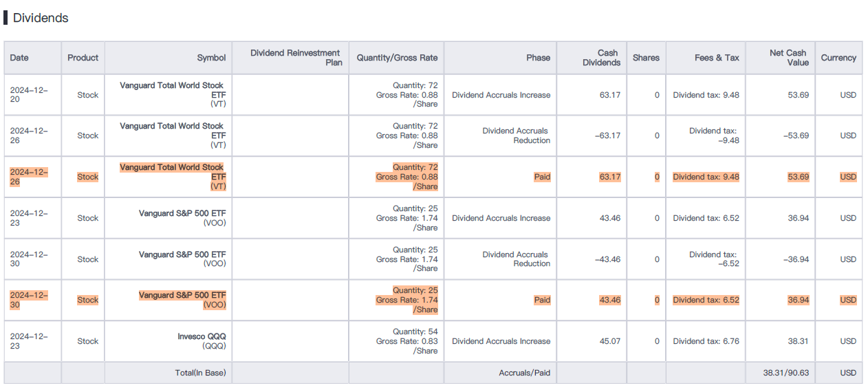Click the 38.31/90.63 total value
The height and width of the screenshot is (392, 868).
pyautogui.click(x=786, y=373)
